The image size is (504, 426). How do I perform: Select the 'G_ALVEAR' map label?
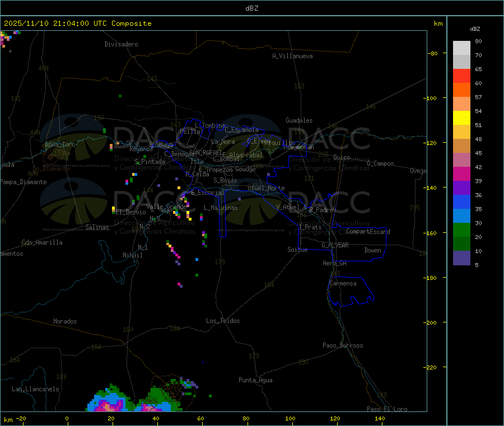pos(335,245)
